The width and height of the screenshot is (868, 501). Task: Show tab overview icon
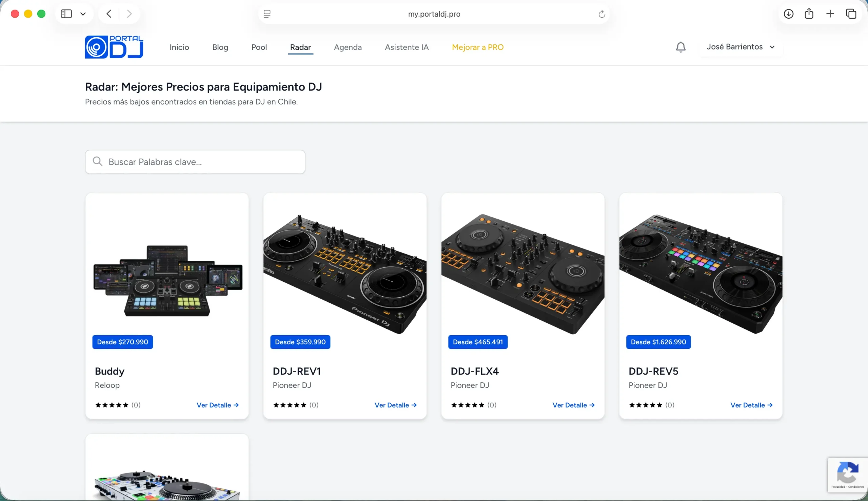coord(851,14)
